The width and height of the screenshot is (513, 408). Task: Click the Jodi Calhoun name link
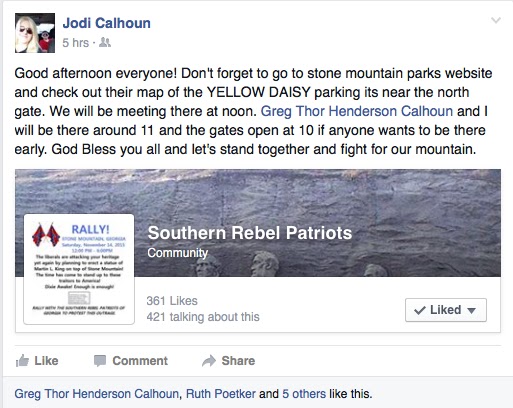coord(107,23)
